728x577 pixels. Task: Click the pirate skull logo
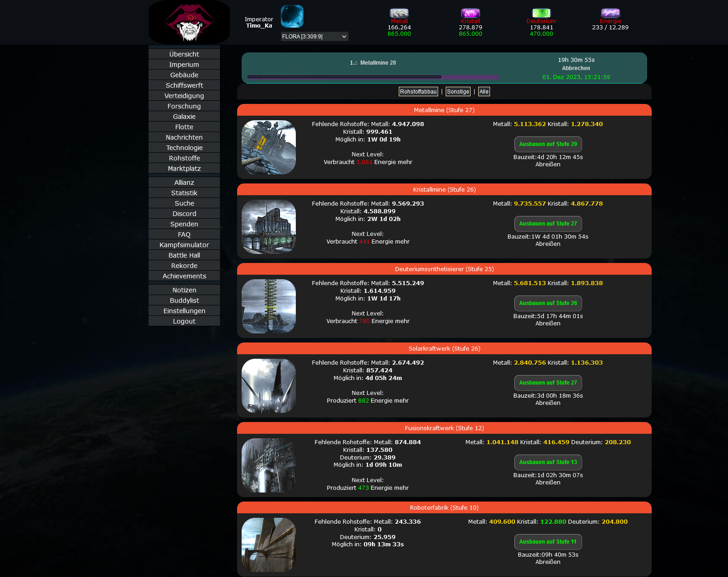[189, 23]
